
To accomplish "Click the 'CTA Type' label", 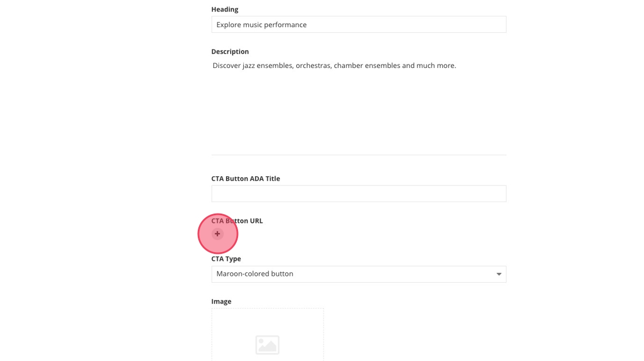I will coord(226,259).
